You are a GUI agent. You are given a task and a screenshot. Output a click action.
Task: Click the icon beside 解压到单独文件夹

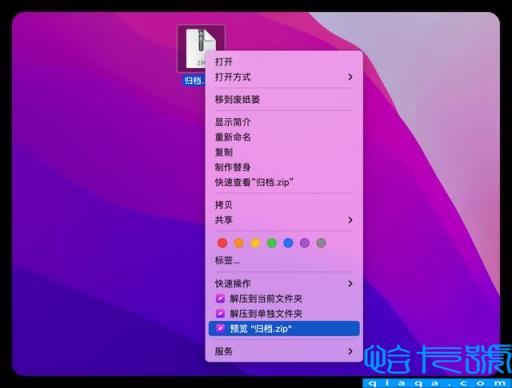coord(220,313)
